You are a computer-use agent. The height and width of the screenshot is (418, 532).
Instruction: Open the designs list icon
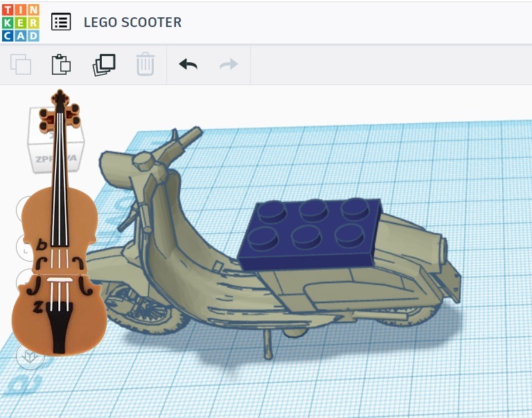(61, 22)
